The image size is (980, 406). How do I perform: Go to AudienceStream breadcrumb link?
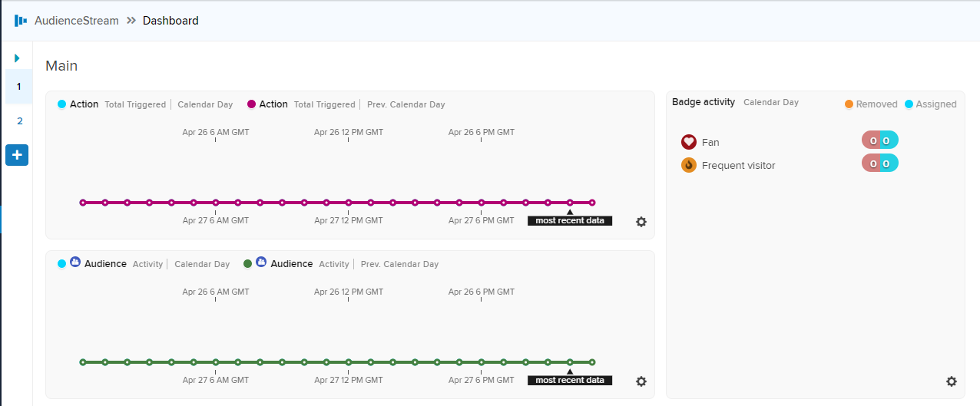77,21
